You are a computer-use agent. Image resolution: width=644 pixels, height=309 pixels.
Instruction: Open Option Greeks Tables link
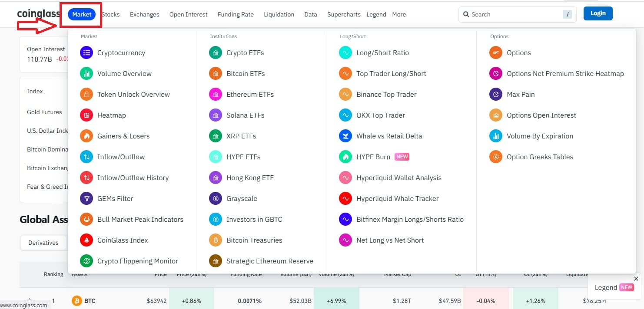(540, 157)
